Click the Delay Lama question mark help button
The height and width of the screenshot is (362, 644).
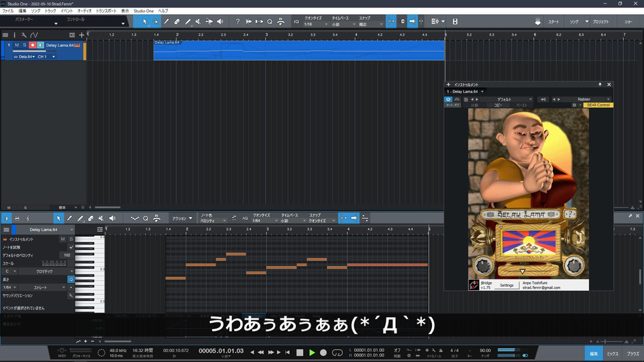570,214
